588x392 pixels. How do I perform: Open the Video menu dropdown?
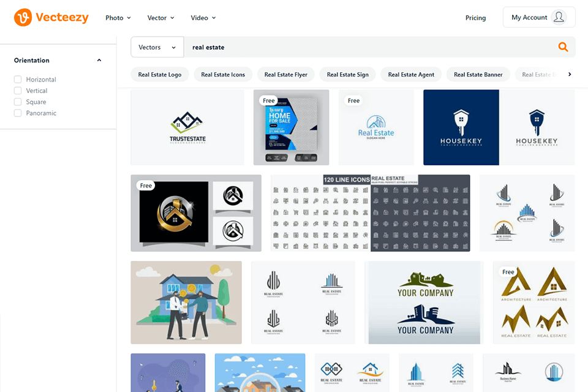click(x=203, y=18)
